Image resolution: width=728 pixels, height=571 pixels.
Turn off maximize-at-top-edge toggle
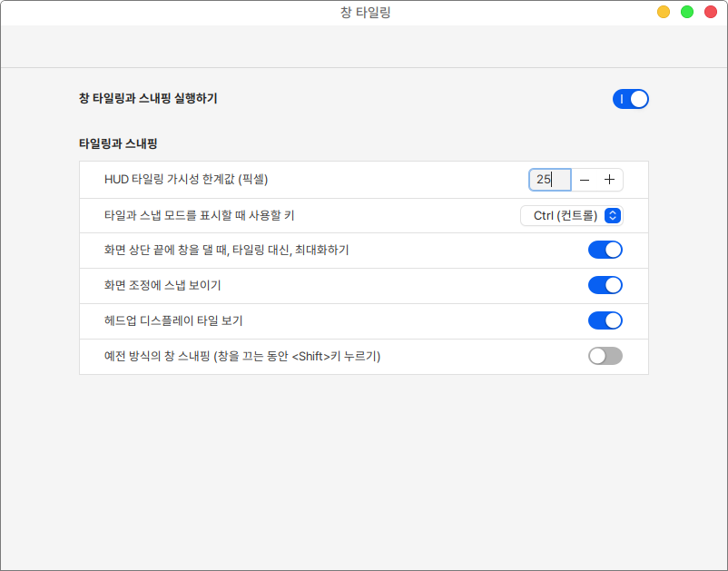605,250
